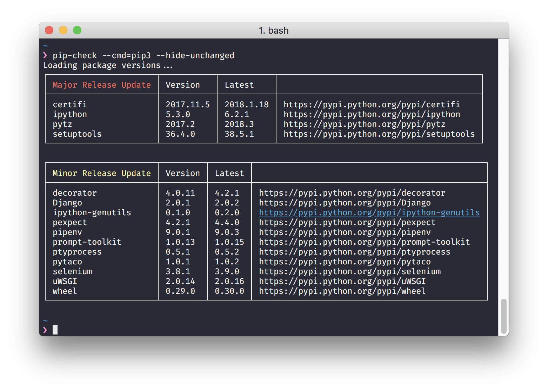This screenshot has height=392, width=548.
Task: Click the blinking cursor at the prompt
Action: coord(55,330)
